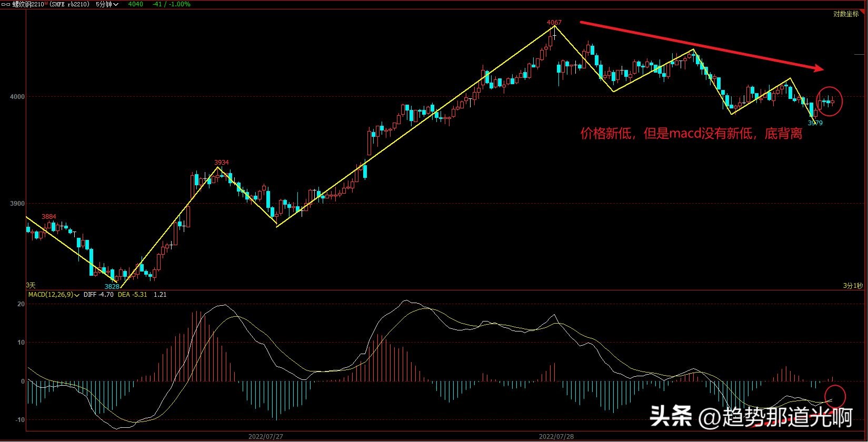Click the 4067 peak price label
This screenshot has width=868, height=442.
(x=554, y=22)
